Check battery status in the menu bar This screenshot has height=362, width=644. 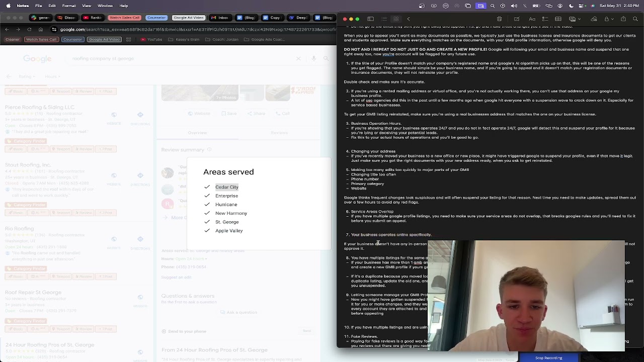pos(536,6)
